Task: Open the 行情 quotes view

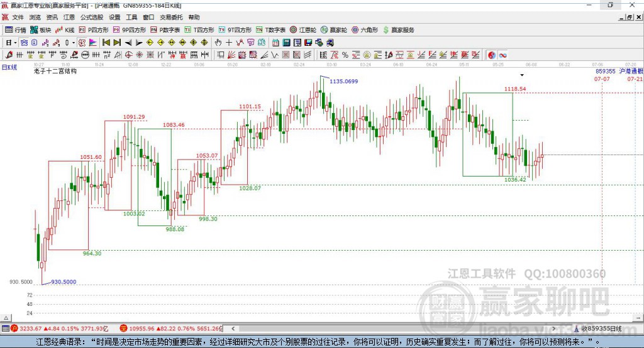Action: (x=15, y=30)
